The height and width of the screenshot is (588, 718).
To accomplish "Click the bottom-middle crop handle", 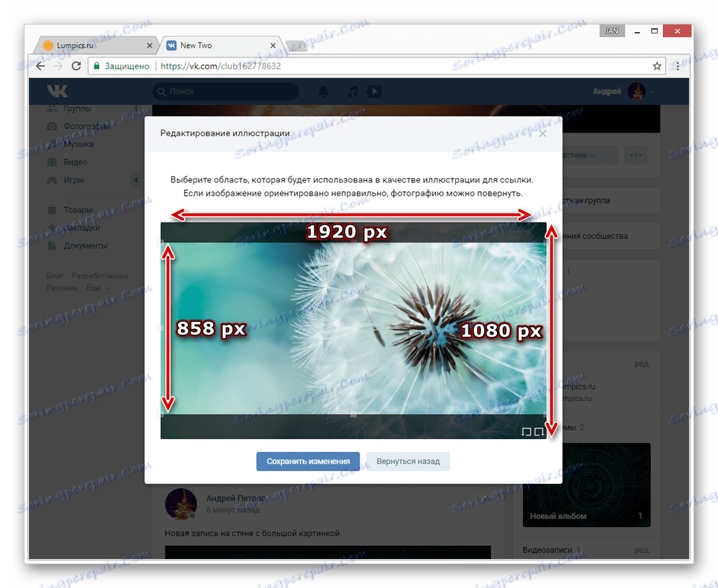I will pos(353,415).
